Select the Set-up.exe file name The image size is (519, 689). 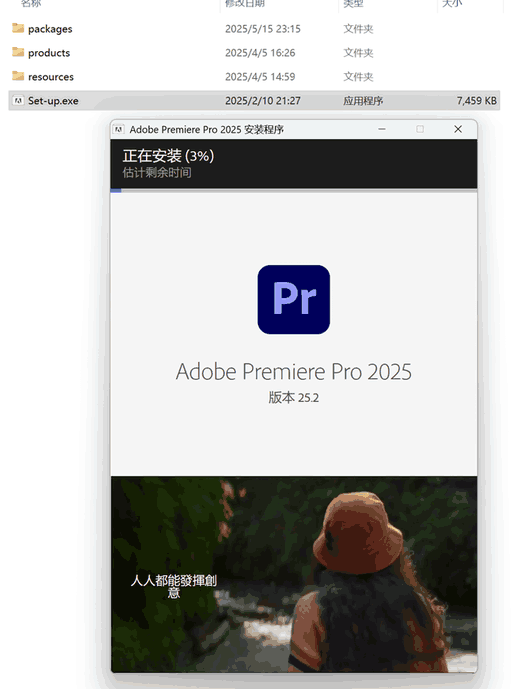(53, 101)
